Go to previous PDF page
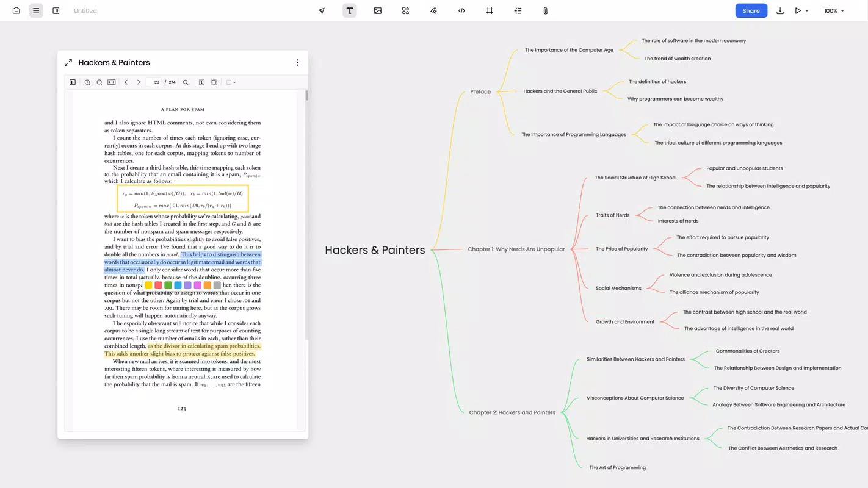 (126, 82)
